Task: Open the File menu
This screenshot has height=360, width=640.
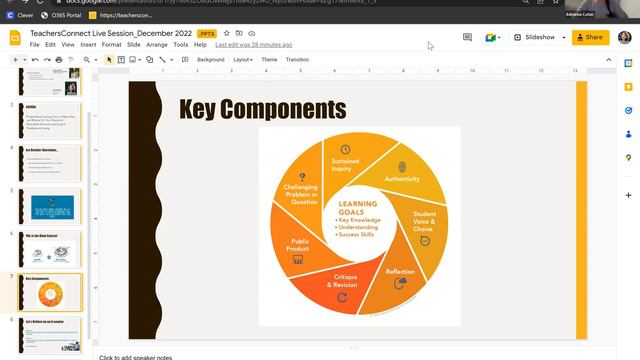Action: pos(35,45)
